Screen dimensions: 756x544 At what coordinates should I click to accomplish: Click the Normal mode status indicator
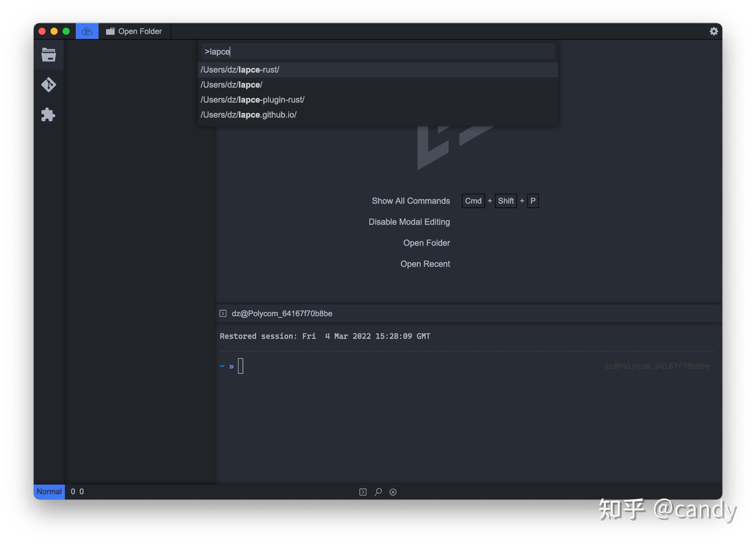pos(49,492)
